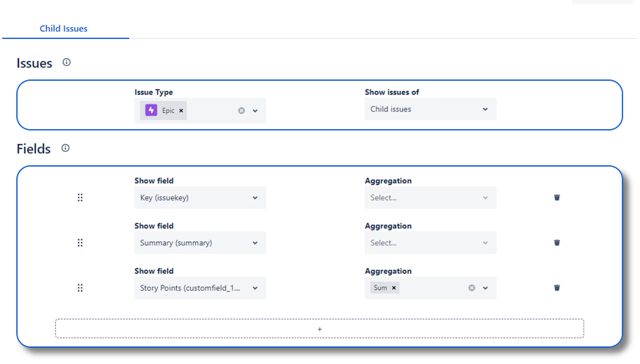Image resolution: width=640 pixels, height=364 pixels.
Task: Open the Story Points field dropdown
Action: point(200,288)
